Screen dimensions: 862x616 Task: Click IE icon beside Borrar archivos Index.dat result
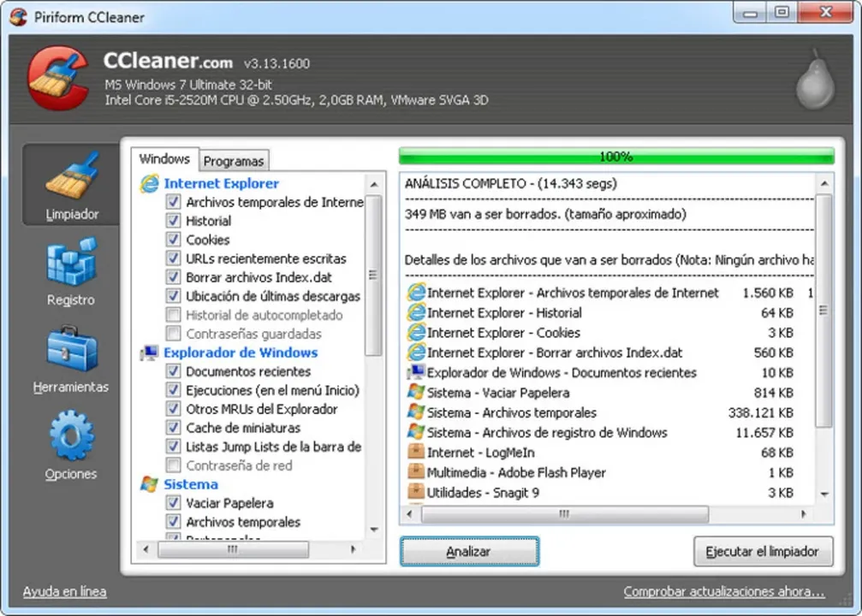coord(416,352)
